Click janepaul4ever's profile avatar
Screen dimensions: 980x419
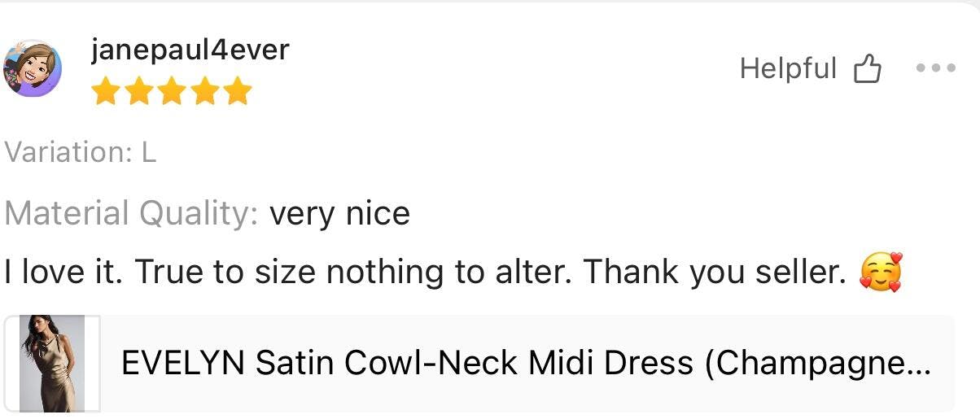(x=33, y=68)
